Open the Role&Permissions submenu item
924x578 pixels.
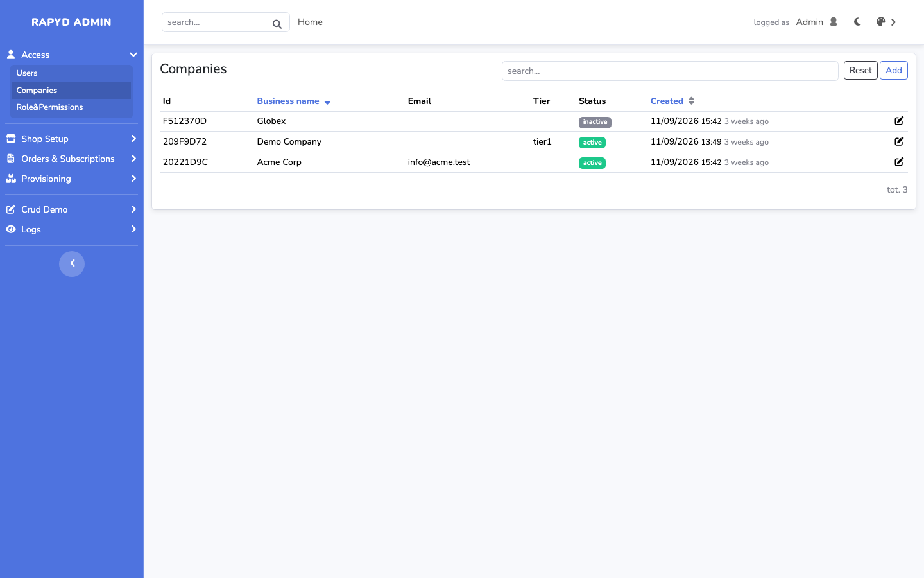(71, 107)
